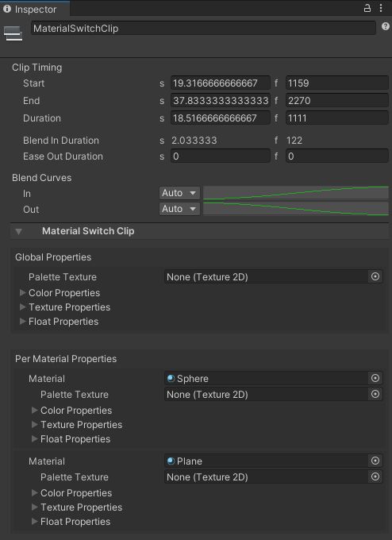
Task: Click Plane's Palette Texture field
Action: pyautogui.click(x=266, y=477)
